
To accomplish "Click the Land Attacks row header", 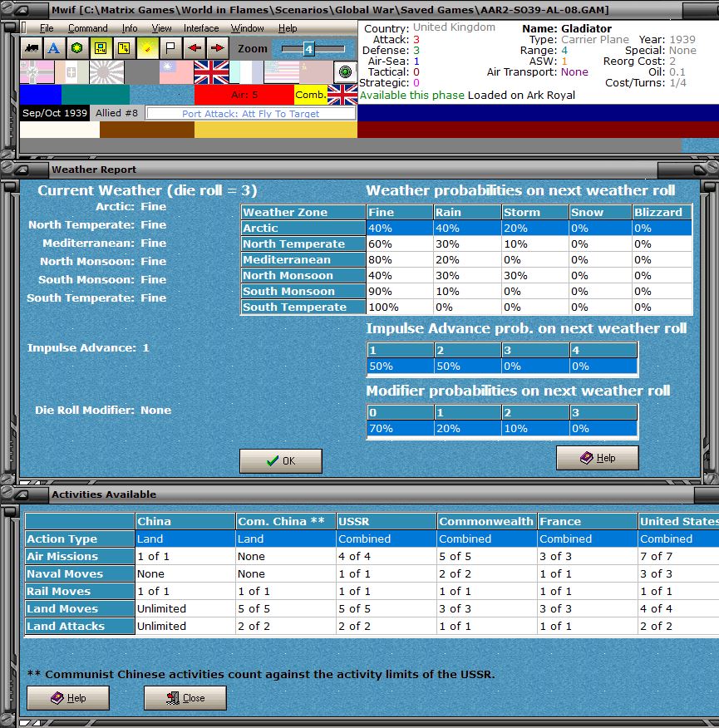I will pos(80,626).
